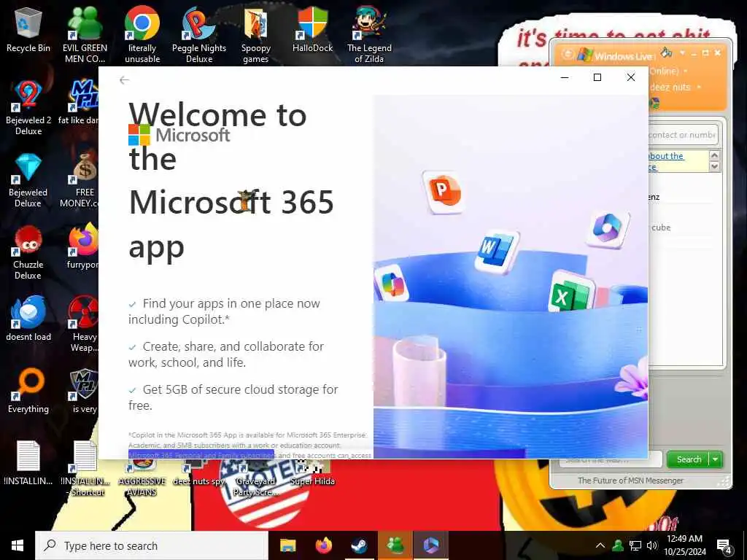Open the (Online) status dropdown in Messenger

click(x=668, y=71)
